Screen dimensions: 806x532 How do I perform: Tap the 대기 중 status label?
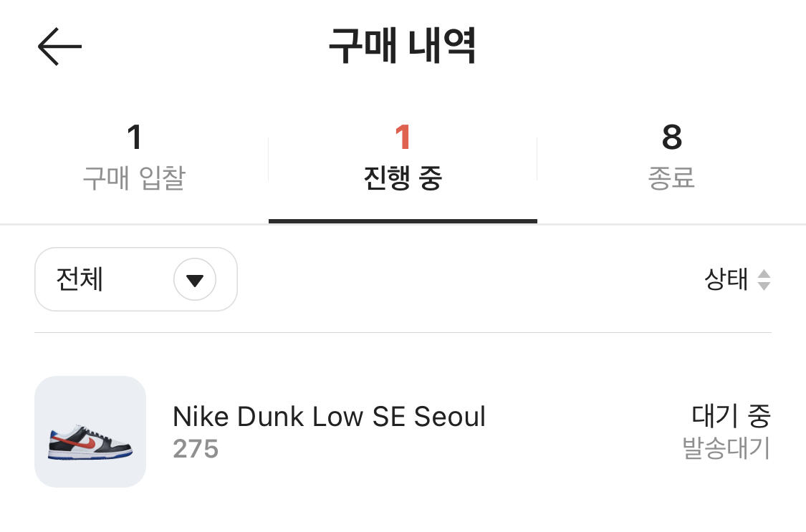pyautogui.click(x=731, y=416)
